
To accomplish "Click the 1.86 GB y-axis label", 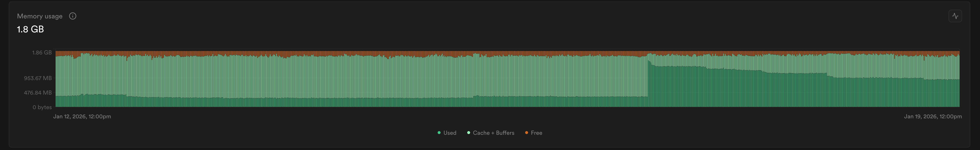I will [x=42, y=52].
